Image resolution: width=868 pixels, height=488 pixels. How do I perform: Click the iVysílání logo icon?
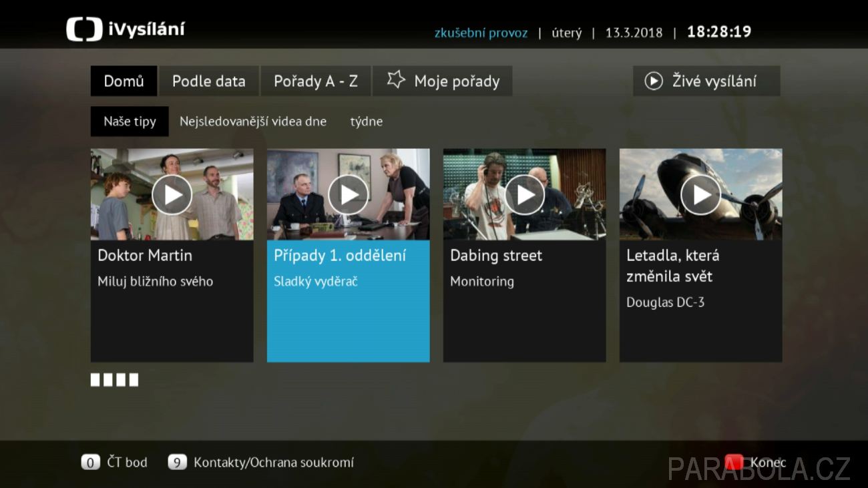[x=83, y=30]
